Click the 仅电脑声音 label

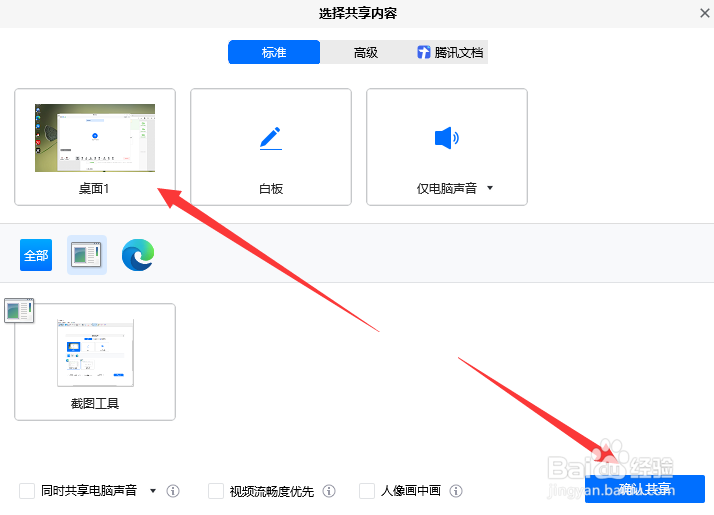[x=447, y=189]
